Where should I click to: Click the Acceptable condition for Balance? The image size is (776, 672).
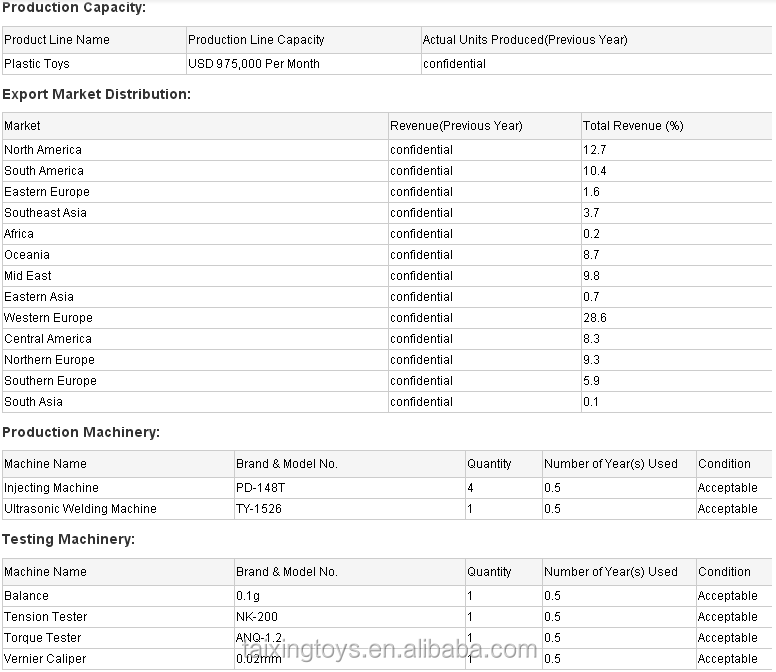tap(727, 596)
